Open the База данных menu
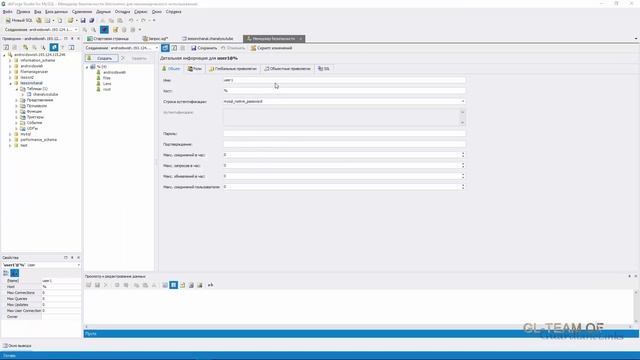The height and width of the screenshot is (360, 640). pyautogui.click(x=56, y=12)
